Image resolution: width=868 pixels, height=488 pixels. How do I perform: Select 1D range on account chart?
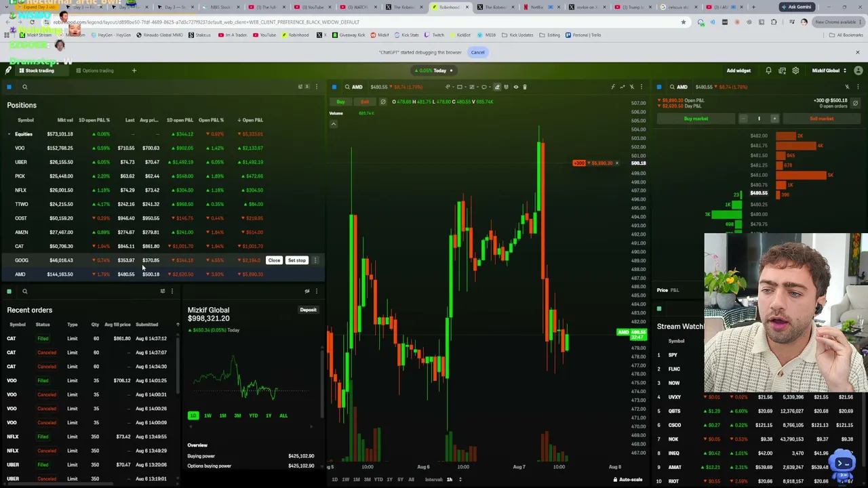click(193, 415)
